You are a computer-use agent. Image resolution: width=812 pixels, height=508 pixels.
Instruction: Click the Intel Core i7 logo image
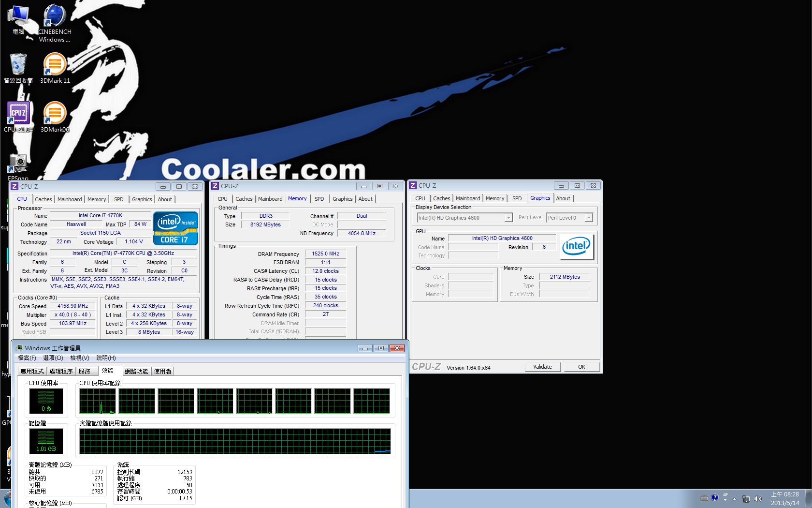tap(175, 228)
